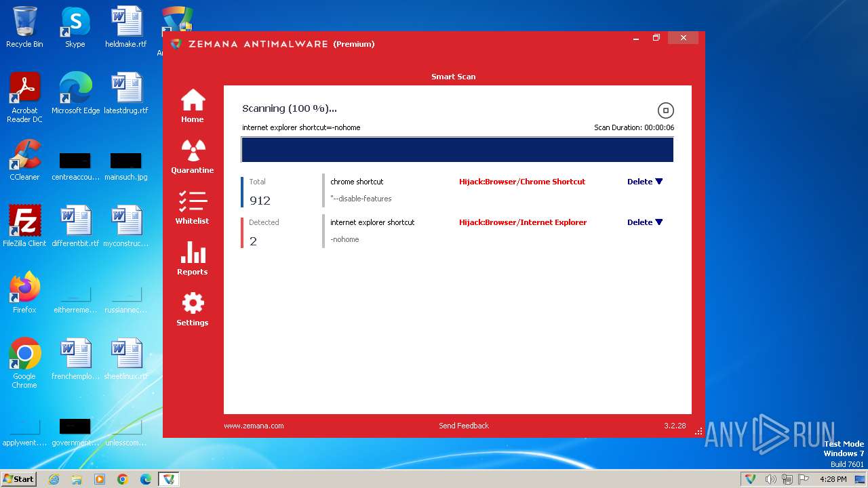Stop the running scan
868x488 pixels.
pos(665,110)
